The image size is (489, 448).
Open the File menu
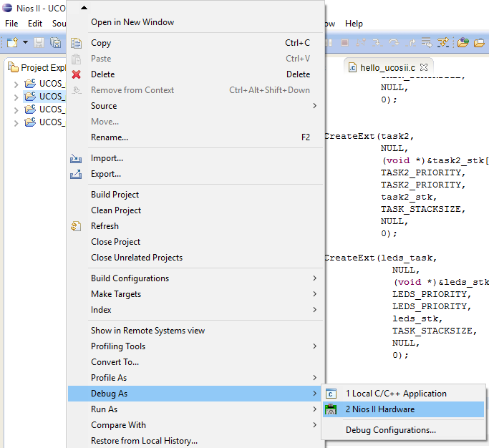[11, 24]
